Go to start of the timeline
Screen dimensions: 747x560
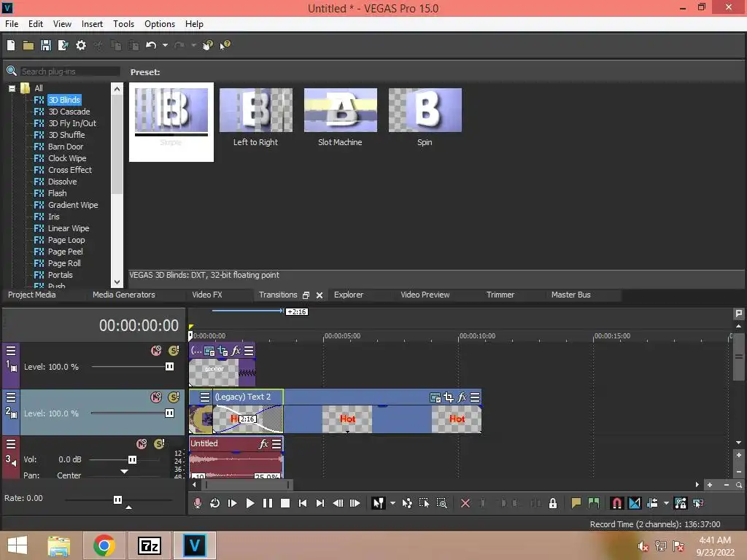click(x=303, y=503)
